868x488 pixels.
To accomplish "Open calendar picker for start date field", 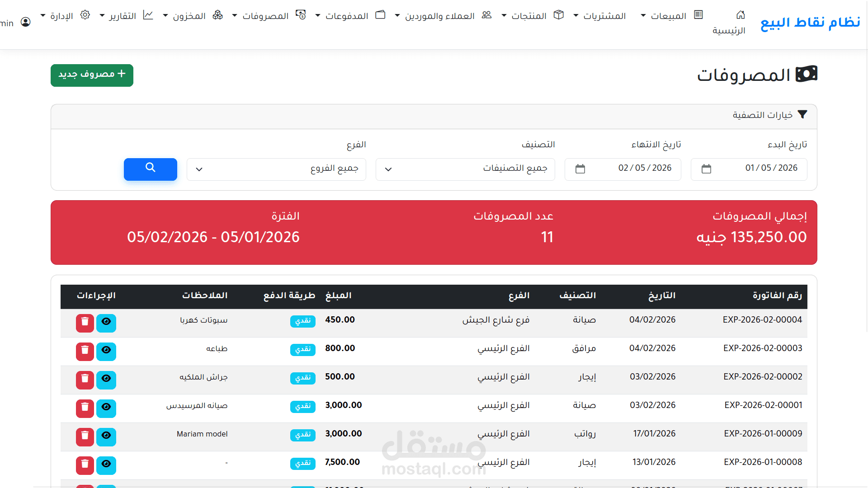I will tap(706, 169).
